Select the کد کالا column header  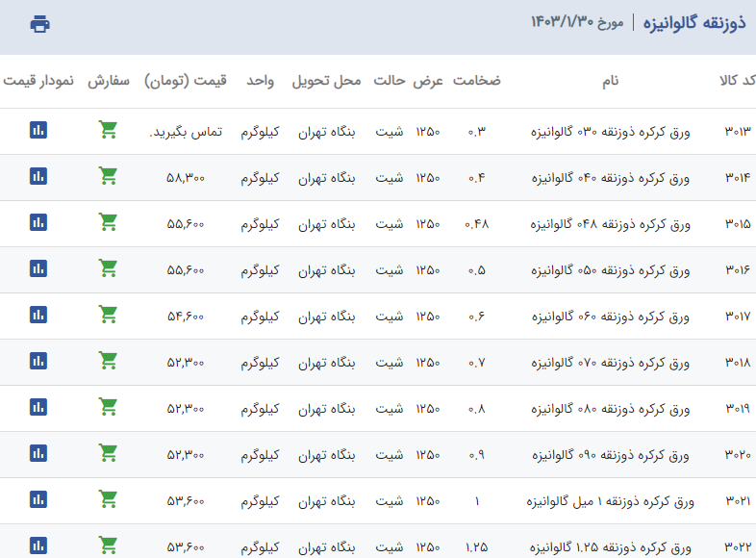click(x=737, y=82)
